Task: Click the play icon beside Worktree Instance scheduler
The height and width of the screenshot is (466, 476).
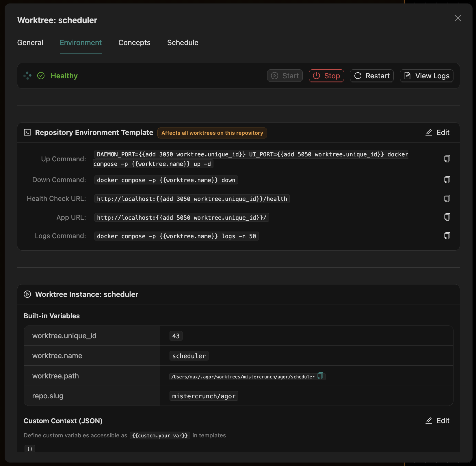Action: coord(27,294)
